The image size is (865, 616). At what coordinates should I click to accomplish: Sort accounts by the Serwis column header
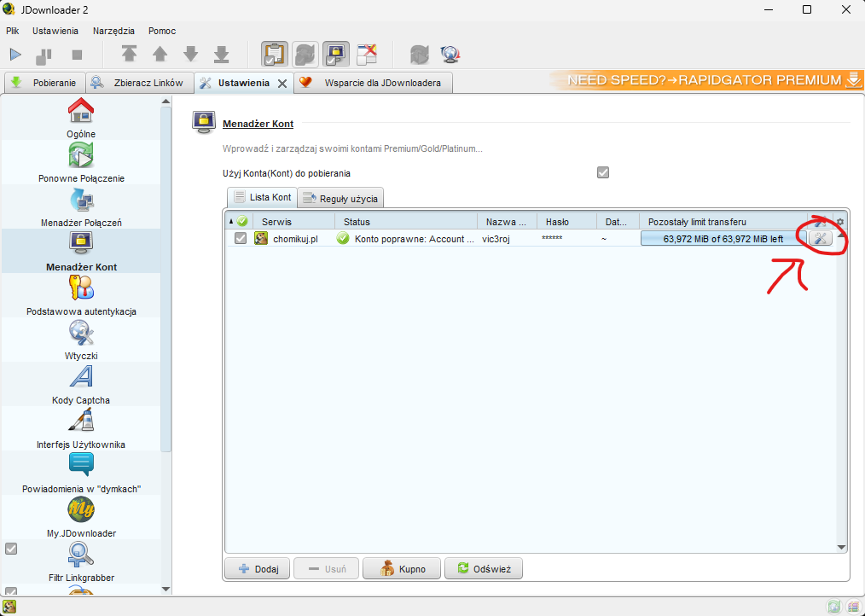293,222
